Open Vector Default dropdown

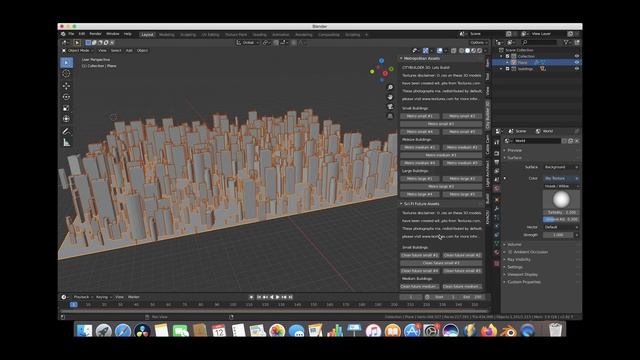click(x=562, y=227)
